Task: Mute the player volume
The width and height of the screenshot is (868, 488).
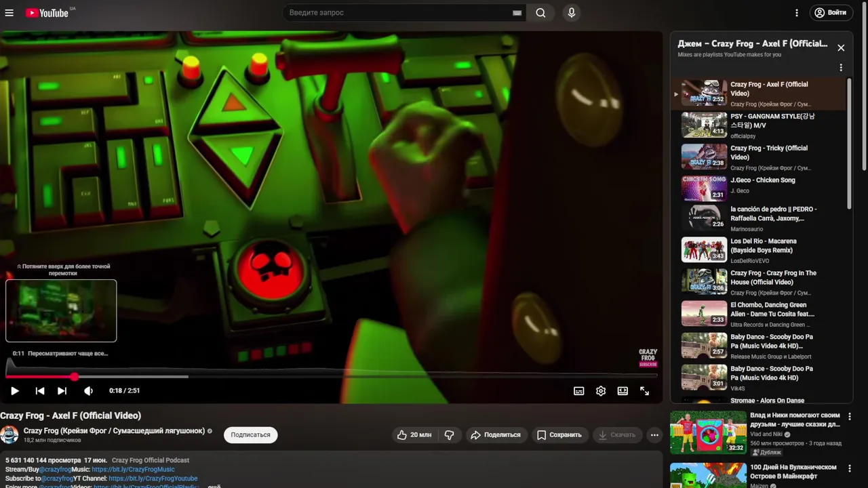Action: 88,391
